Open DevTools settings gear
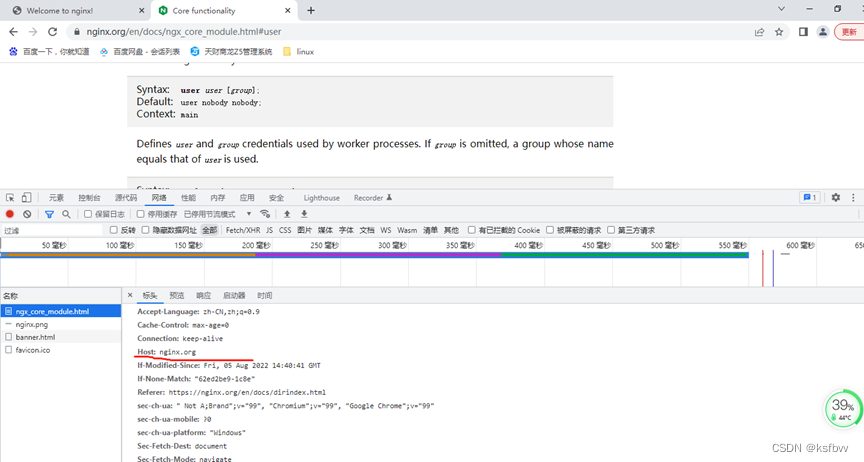Image resolution: width=864 pixels, height=462 pixels. (836, 197)
